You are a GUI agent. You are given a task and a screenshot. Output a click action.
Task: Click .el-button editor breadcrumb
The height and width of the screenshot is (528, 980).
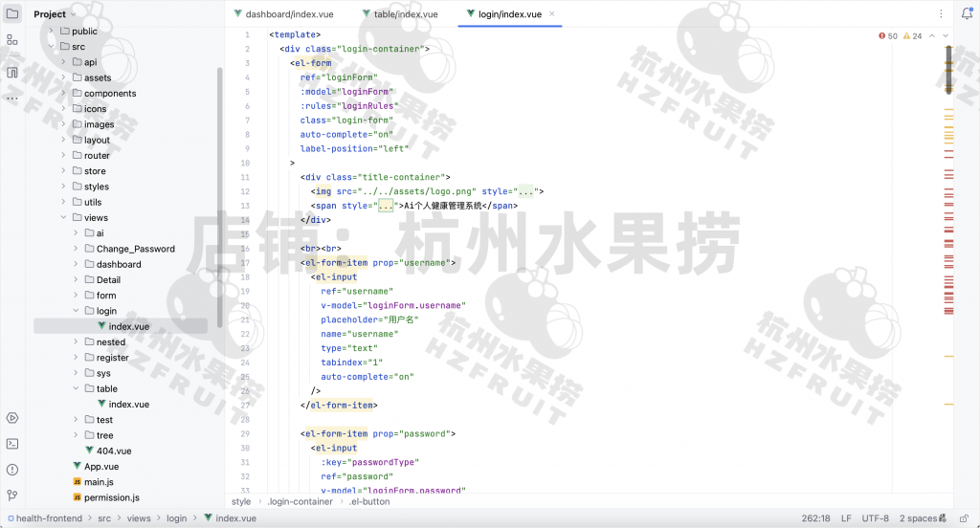tap(368, 502)
